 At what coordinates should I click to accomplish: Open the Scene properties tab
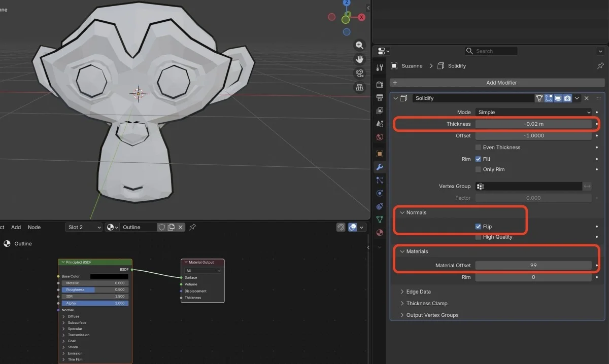(x=380, y=124)
